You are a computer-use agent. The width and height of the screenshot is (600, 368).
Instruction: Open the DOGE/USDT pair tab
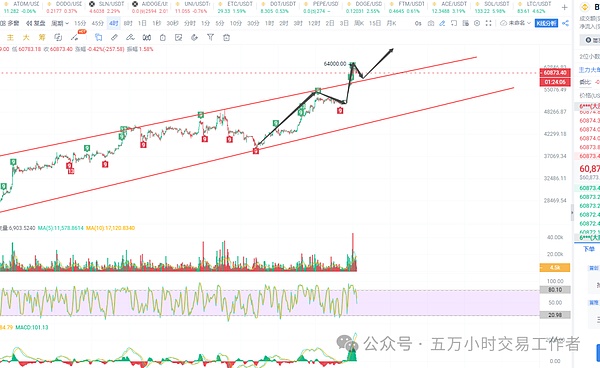(364, 7)
